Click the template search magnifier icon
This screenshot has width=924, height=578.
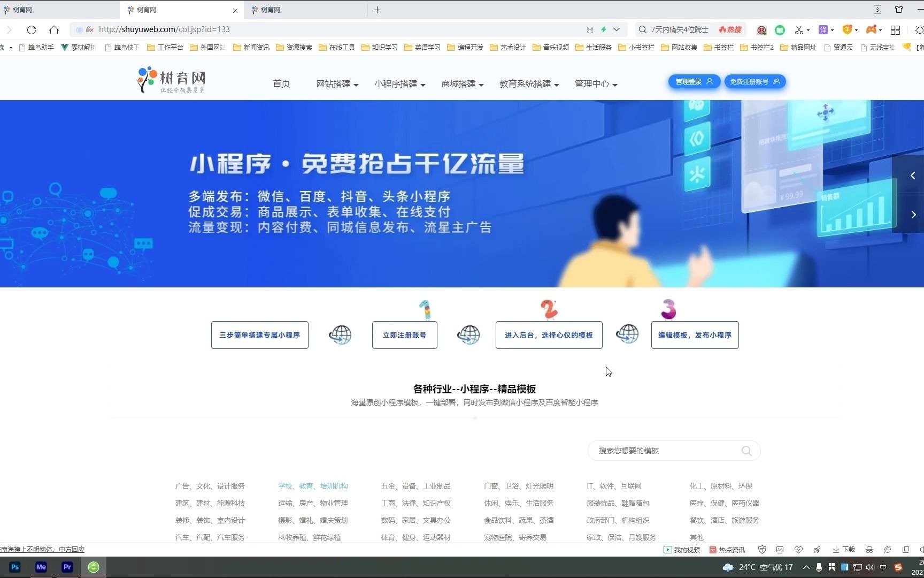(746, 451)
